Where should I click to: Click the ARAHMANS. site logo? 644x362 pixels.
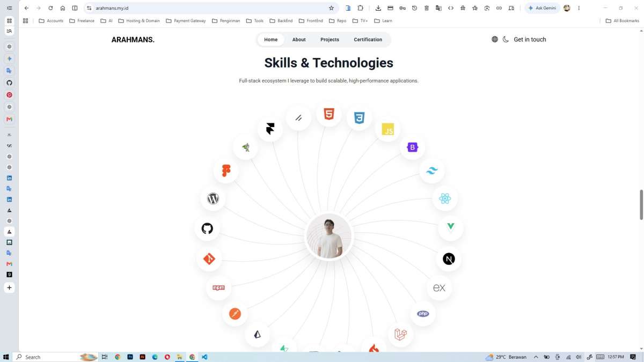(133, 40)
